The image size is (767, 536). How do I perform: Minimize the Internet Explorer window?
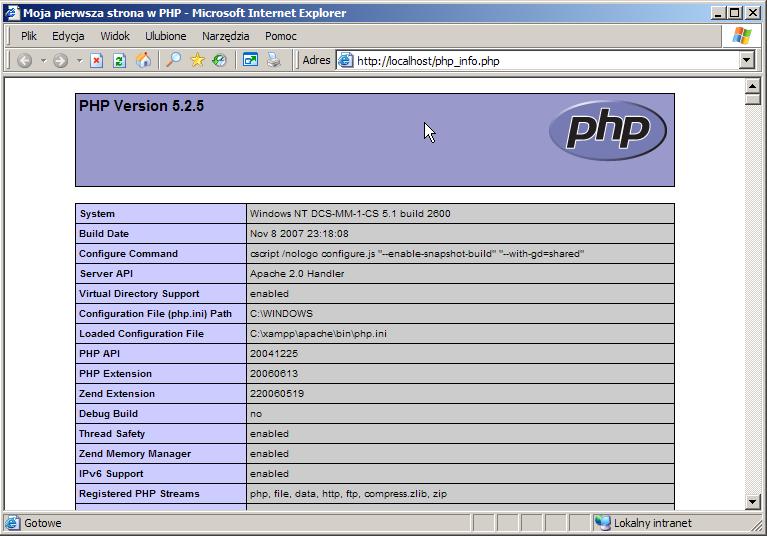(x=718, y=13)
